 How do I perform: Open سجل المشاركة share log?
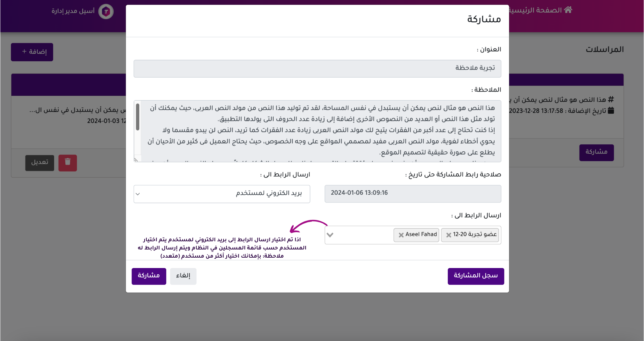tap(475, 276)
